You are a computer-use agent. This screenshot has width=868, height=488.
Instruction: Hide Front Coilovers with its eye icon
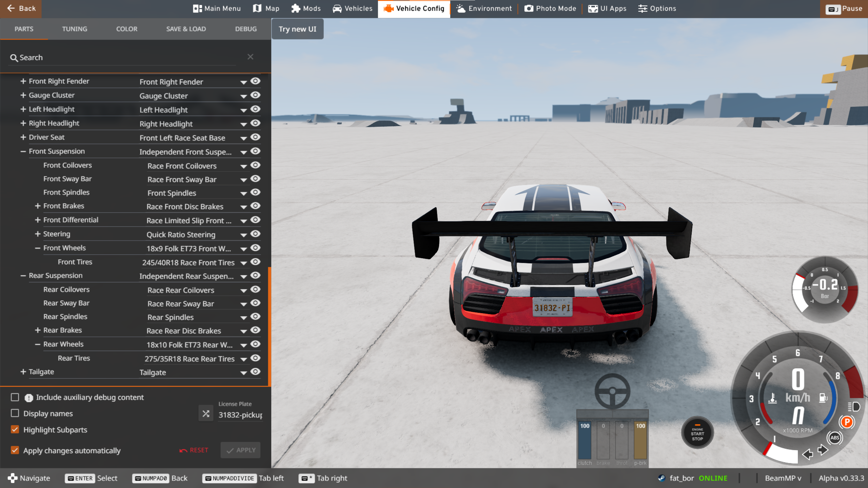pos(255,165)
